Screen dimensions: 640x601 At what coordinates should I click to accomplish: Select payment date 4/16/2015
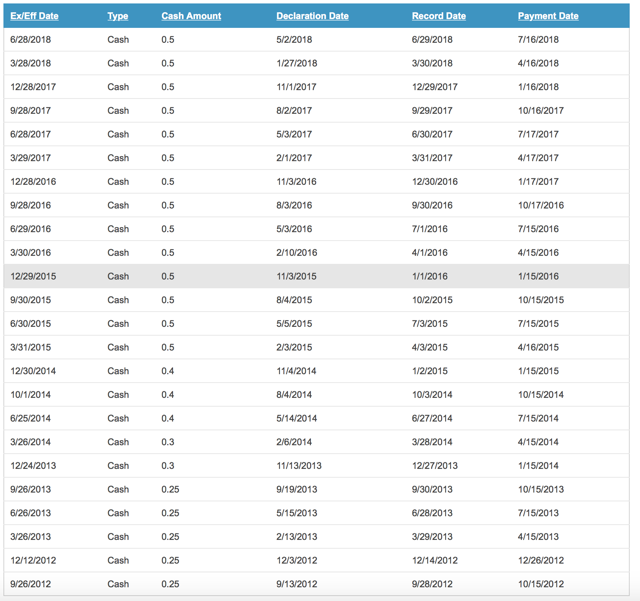pyautogui.click(x=538, y=347)
